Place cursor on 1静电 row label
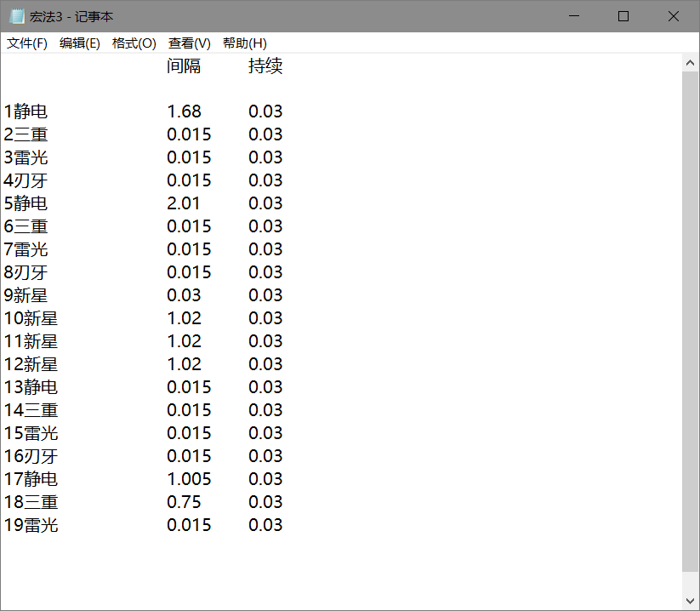This screenshot has height=611, width=700. tap(26, 111)
